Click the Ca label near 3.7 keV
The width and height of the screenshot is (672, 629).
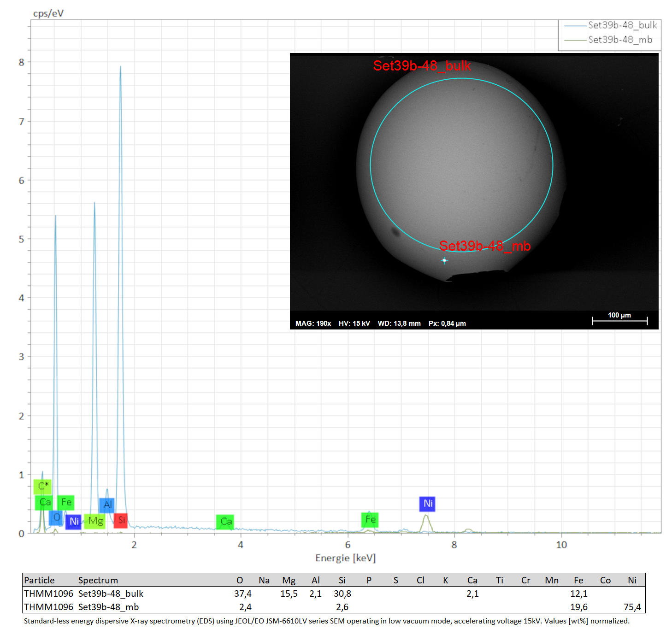(x=225, y=522)
